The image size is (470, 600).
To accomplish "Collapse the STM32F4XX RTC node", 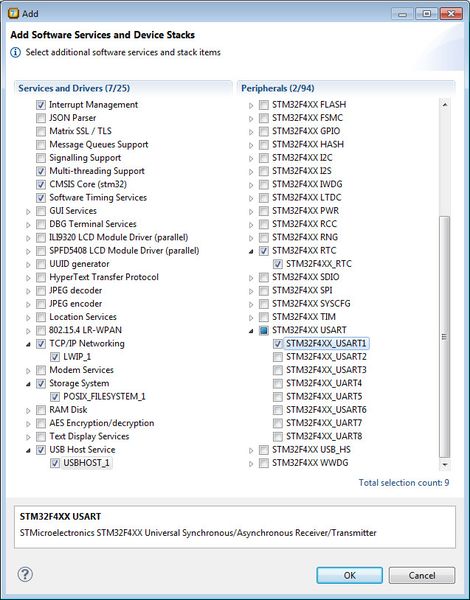I will point(251,251).
